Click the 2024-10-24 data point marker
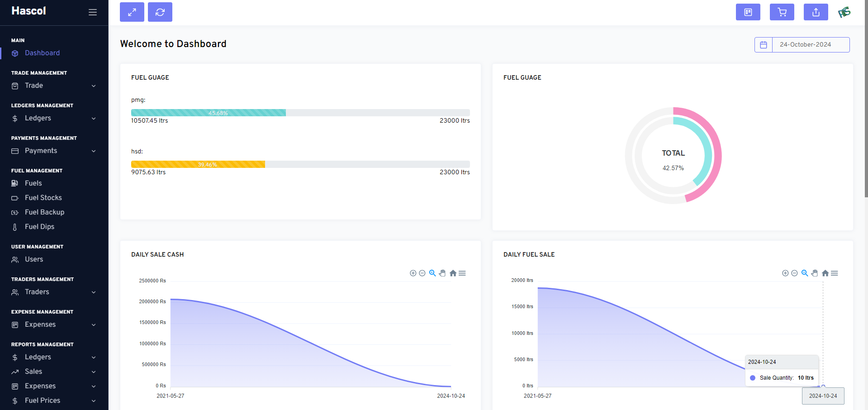The height and width of the screenshot is (410, 868). tap(823, 386)
